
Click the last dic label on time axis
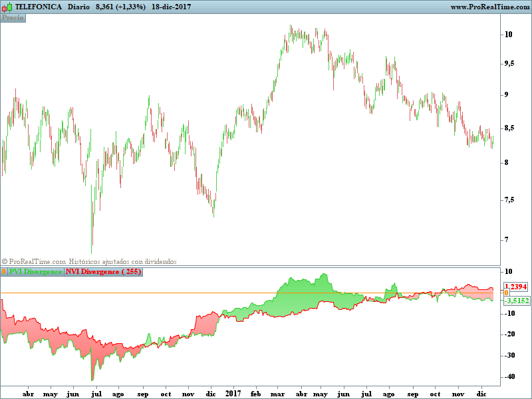481,394
